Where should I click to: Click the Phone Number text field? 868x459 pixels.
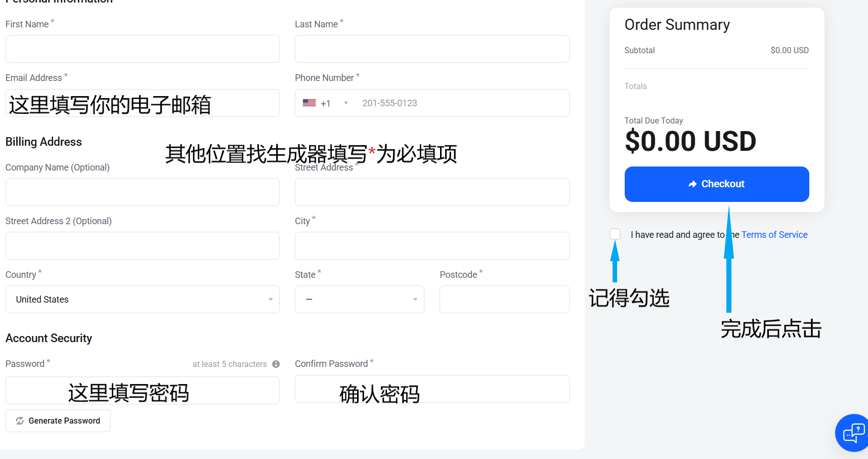(x=460, y=103)
